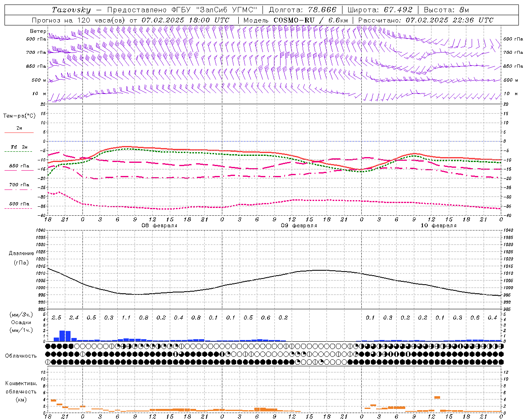525x420 pixels.
Task: Click 700 гПа label on right wind axis
Action: point(513,52)
